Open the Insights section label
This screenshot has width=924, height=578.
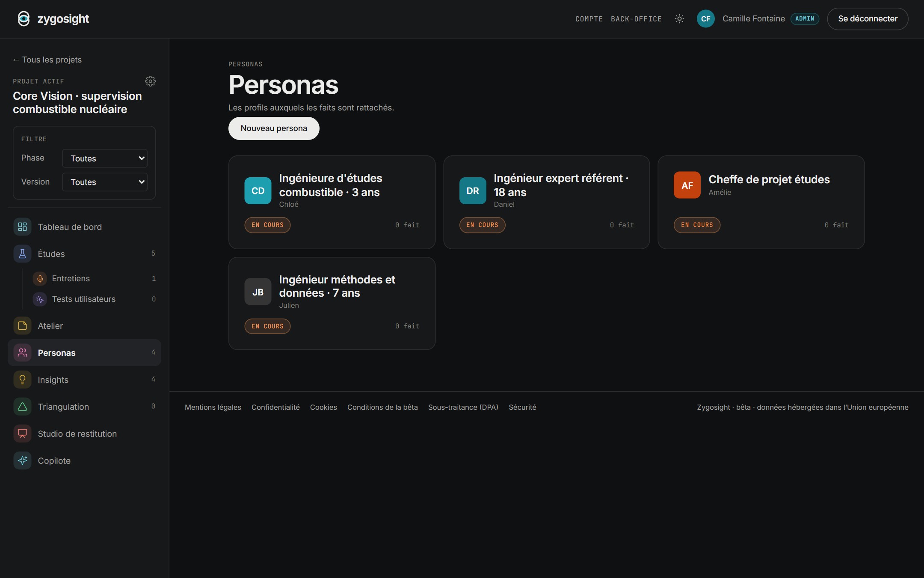tap(53, 380)
